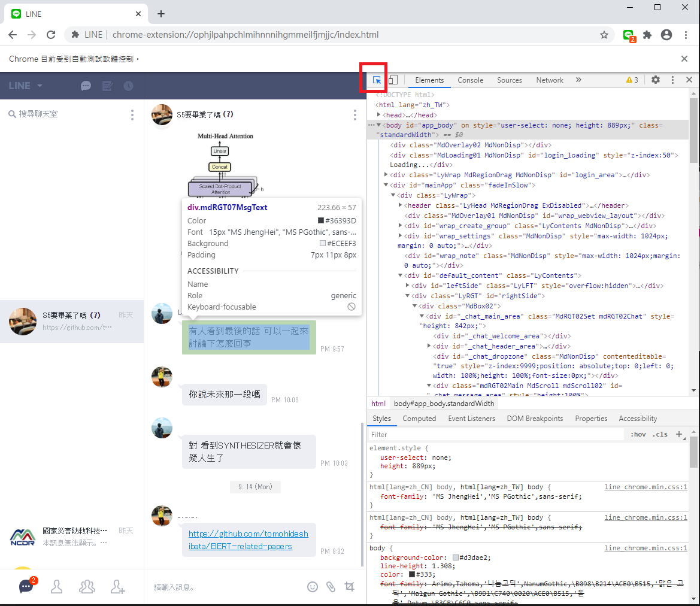Open line_chrome.min.css:1 link beside body rule
700x606 pixels.
646,548
